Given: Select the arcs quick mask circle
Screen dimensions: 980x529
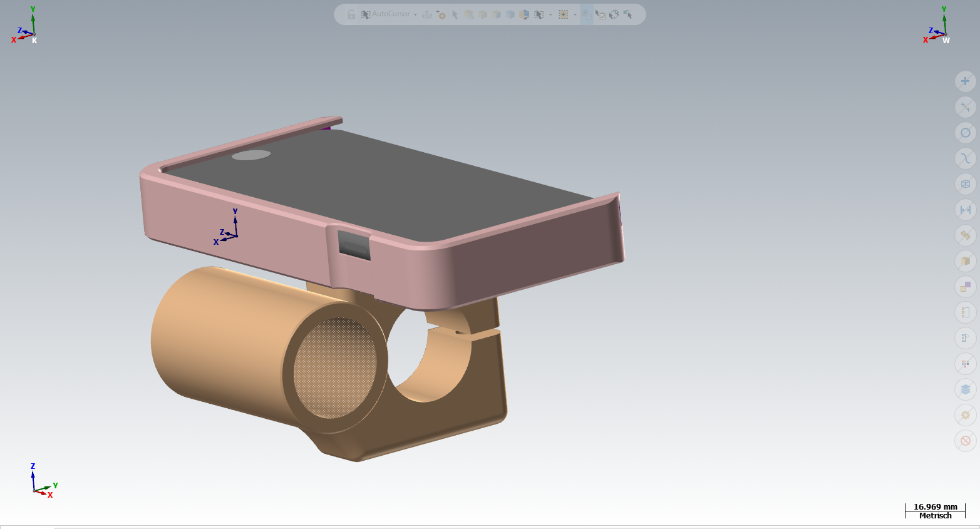Looking at the screenshot, I should (965, 133).
